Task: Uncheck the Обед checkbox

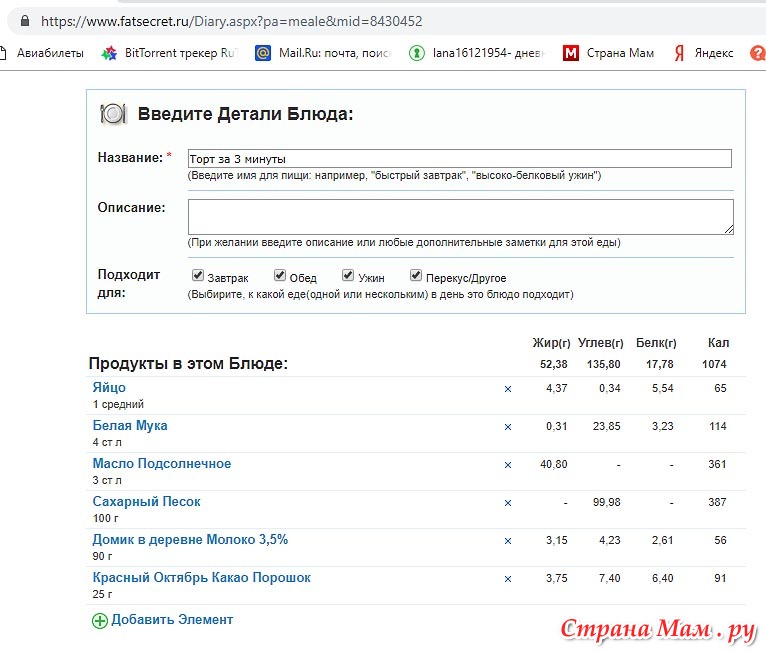Action: [x=280, y=275]
